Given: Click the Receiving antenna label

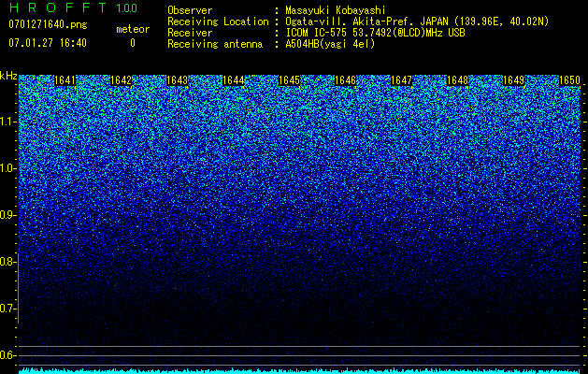Looking at the screenshot, I should pyautogui.click(x=215, y=44).
